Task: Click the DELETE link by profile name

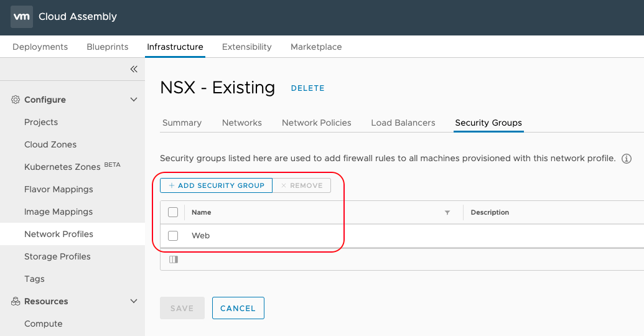Action: 307,88
